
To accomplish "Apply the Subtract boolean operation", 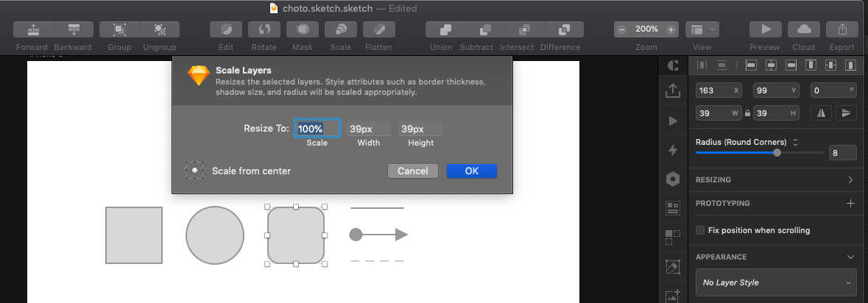I will point(485,29).
